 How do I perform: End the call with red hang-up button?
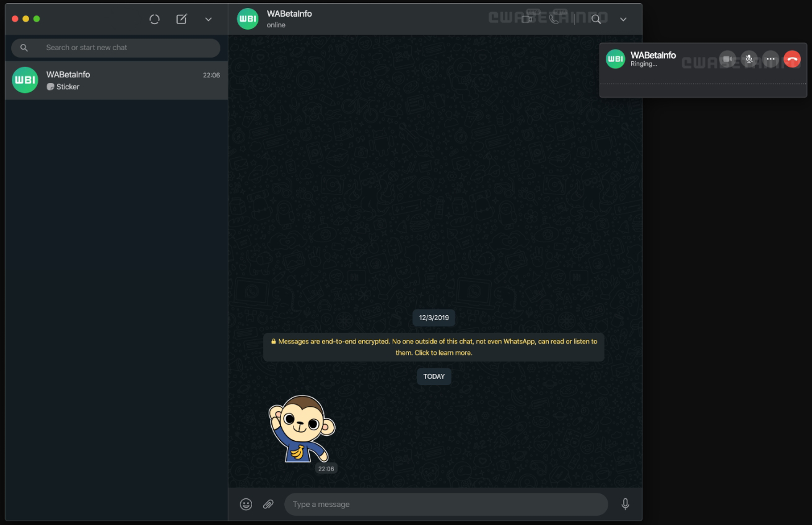(792, 59)
